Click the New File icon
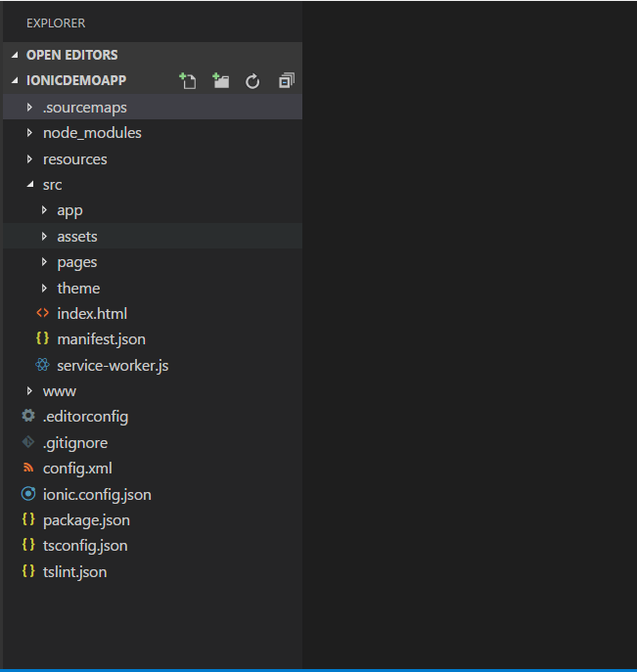 [x=188, y=80]
